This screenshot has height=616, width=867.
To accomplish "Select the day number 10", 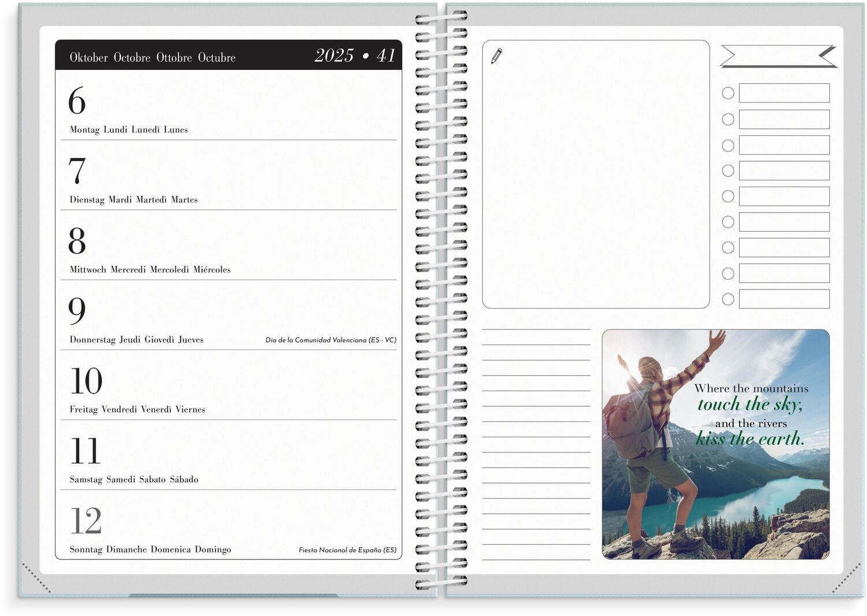I will [86, 381].
